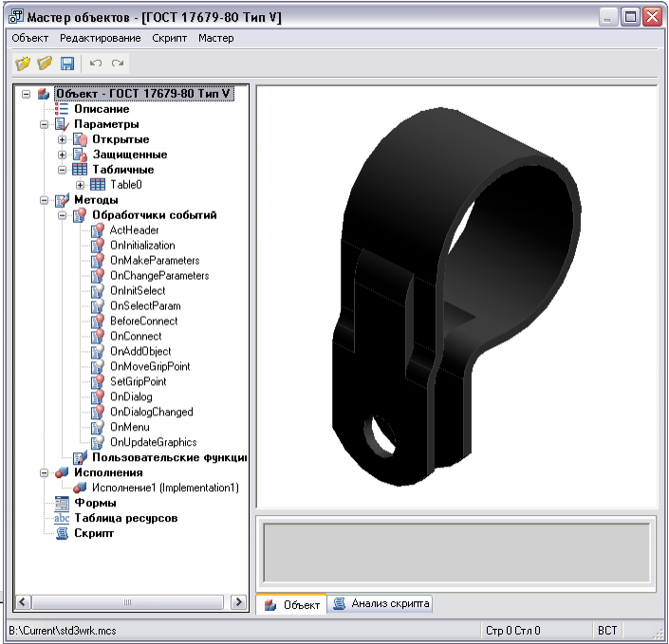The width and height of the screenshot is (669, 644).
Task: Click the icon beside OnMenu
Action: point(98,427)
